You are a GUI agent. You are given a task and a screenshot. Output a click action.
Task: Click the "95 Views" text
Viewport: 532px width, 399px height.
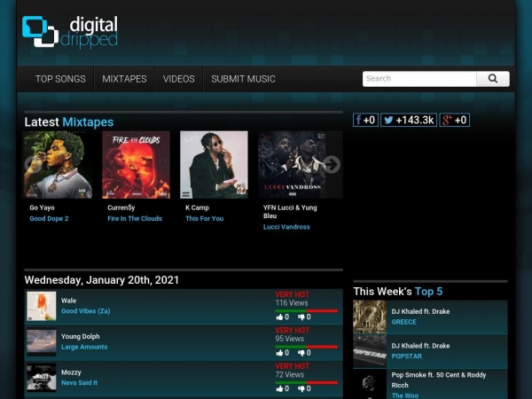[x=289, y=339]
